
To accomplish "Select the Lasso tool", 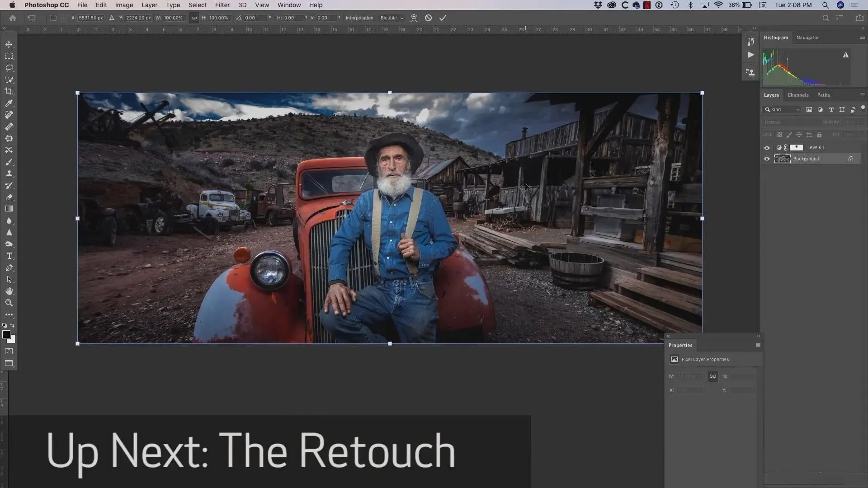I will coord(9,68).
